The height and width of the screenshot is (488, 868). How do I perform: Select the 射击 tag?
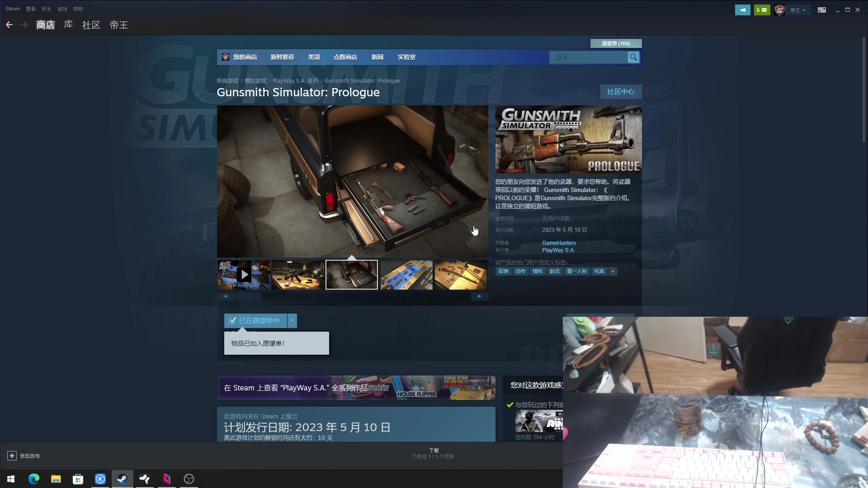tap(555, 271)
